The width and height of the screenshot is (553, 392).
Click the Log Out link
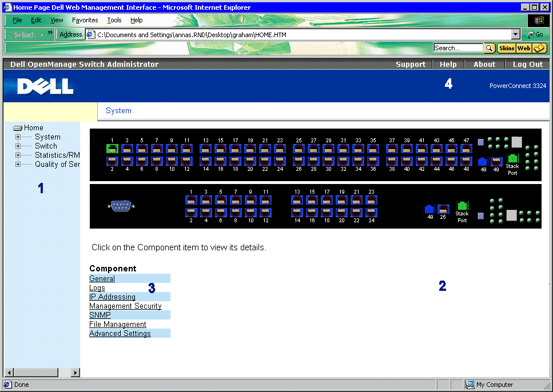pos(528,64)
